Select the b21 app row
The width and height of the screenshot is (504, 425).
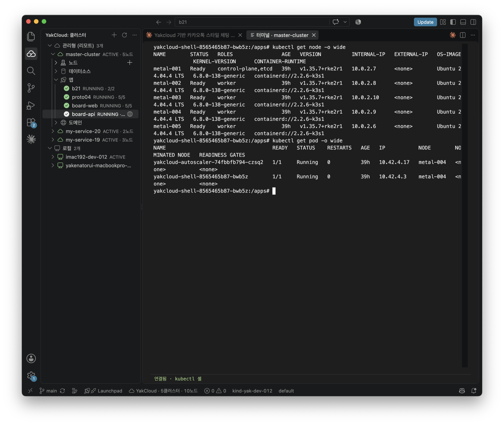(90, 88)
